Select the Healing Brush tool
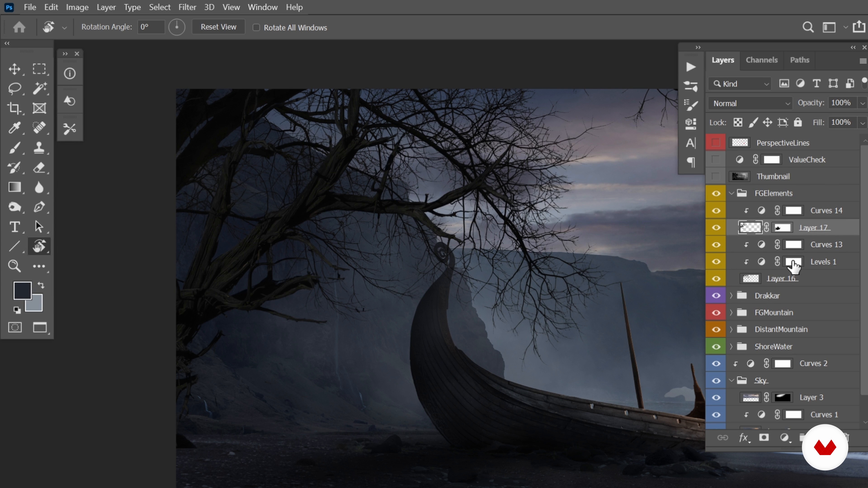 [39, 128]
